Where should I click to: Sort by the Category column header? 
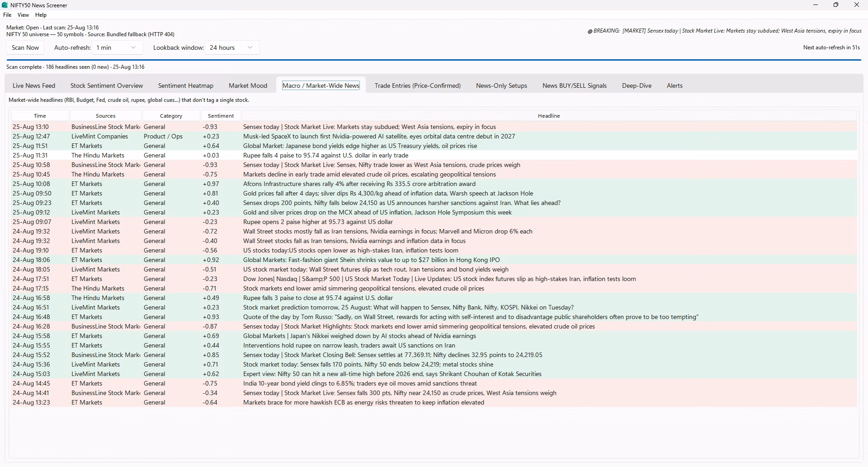tap(171, 116)
